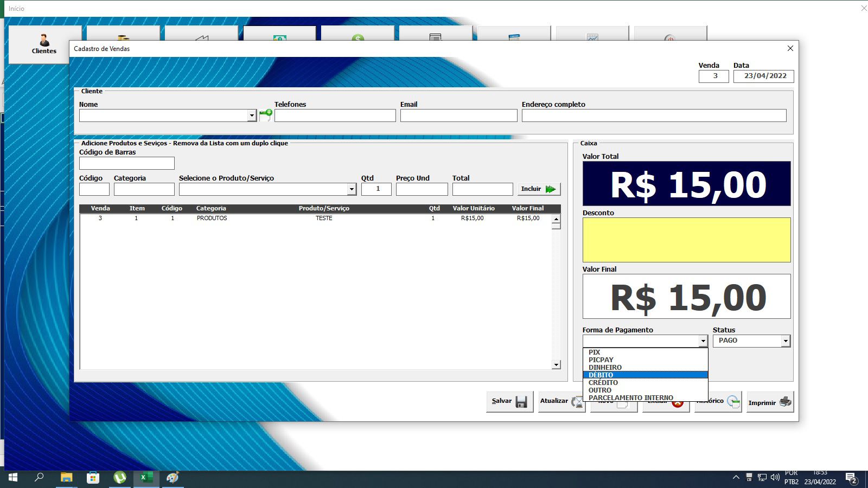Select PIX as payment method
This screenshot has width=868, height=488.
click(595, 352)
